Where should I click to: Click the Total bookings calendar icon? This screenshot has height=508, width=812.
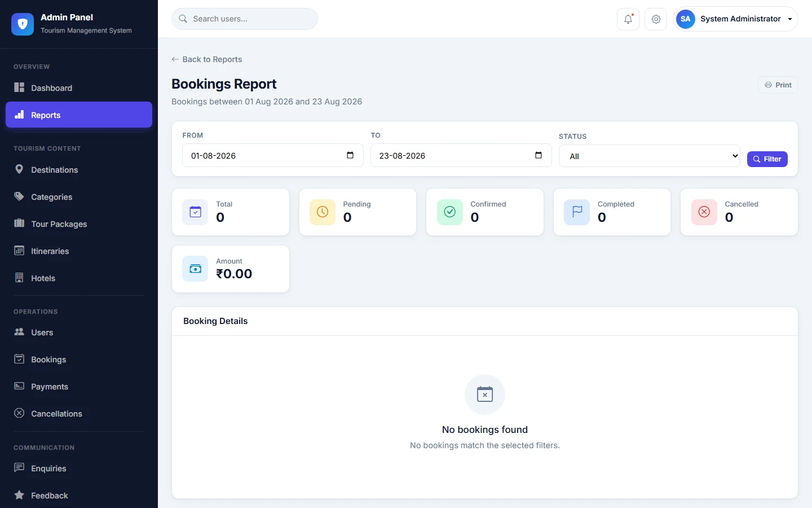coord(196,212)
